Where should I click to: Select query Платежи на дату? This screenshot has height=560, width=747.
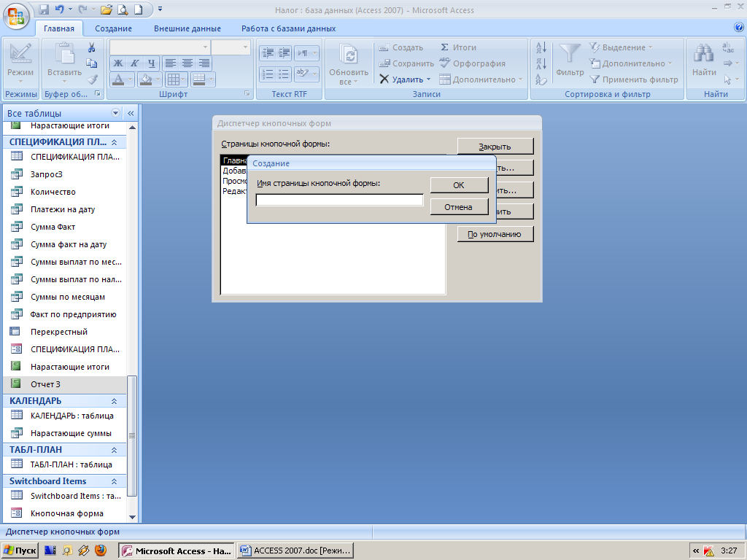click(x=65, y=209)
